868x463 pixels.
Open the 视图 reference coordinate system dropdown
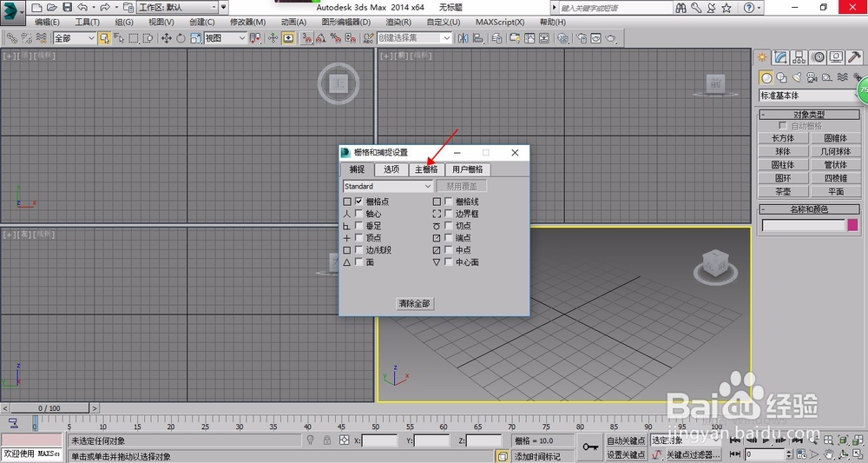click(x=226, y=38)
